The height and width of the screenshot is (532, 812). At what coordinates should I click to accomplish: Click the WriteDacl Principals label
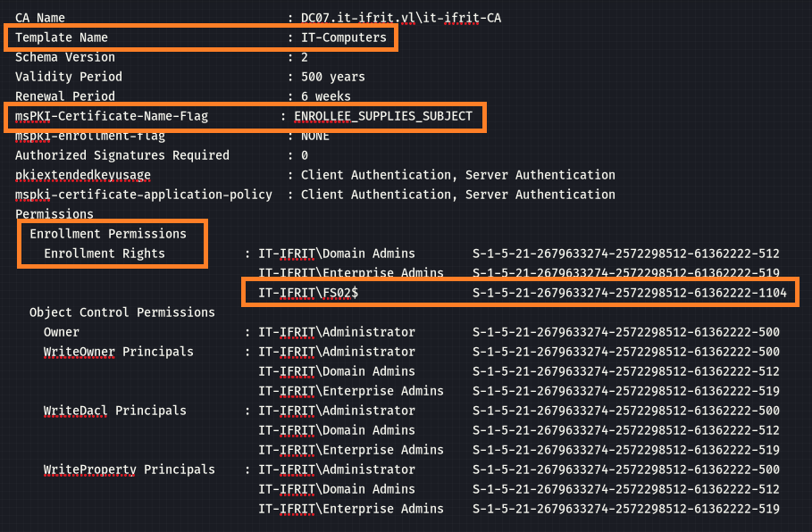point(115,411)
